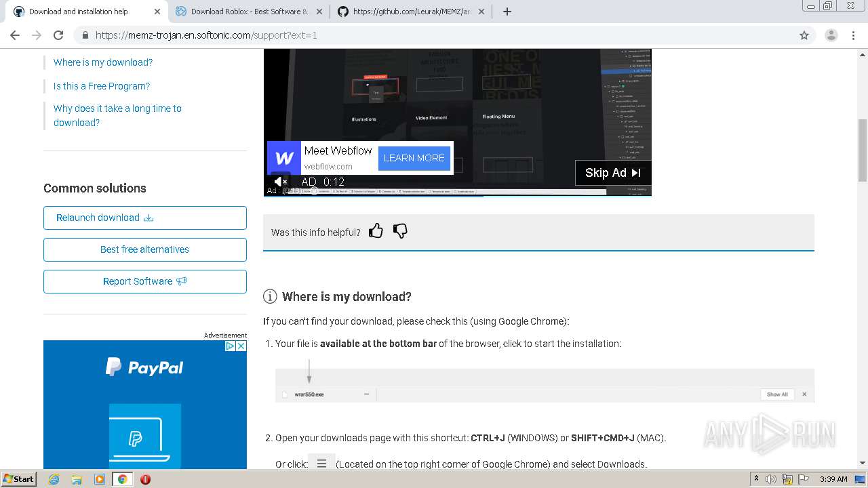Click the AdChoices info icon on PayPal ad
This screenshot has width=868, height=488.
coord(230,346)
